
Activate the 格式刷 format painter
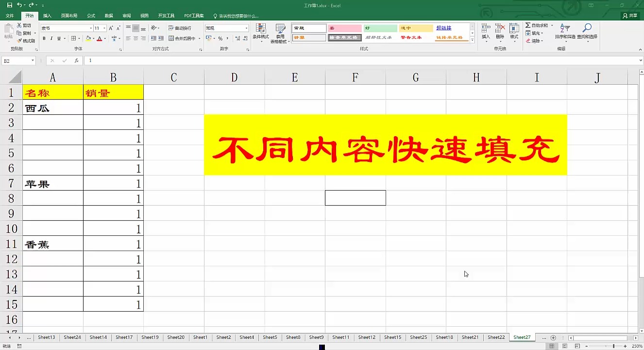pos(26,41)
